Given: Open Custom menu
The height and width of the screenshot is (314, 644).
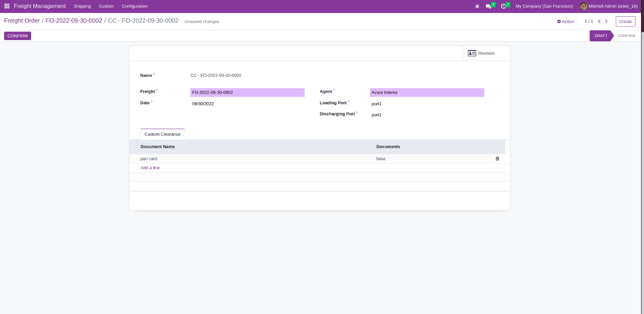Looking at the screenshot, I should (x=106, y=6).
